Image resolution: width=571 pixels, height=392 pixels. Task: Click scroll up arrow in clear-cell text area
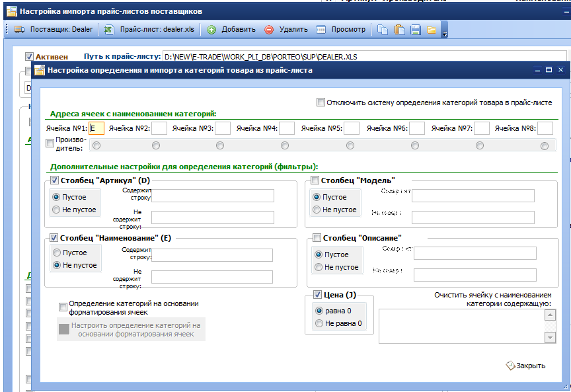click(550, 315)
